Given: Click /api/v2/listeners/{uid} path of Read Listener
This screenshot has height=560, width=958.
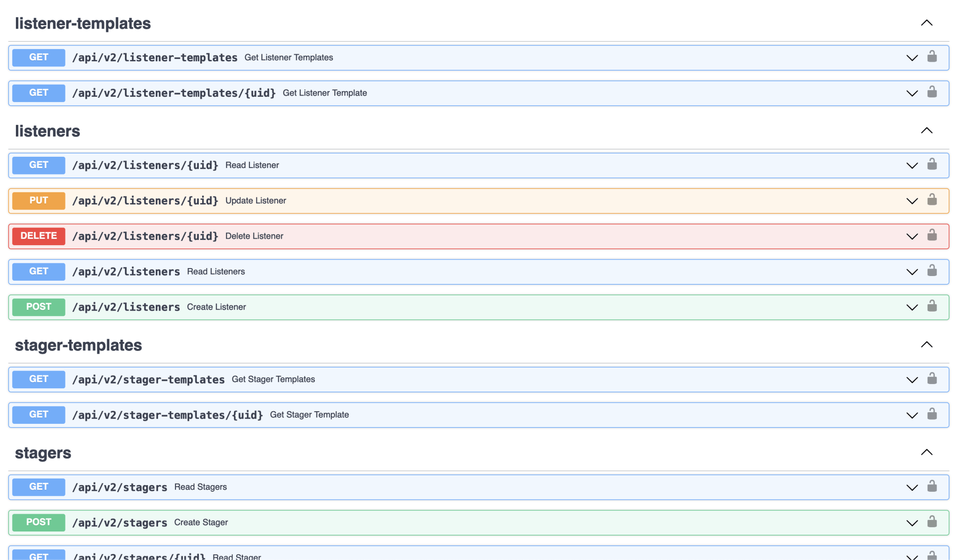Looking at the screenshot, I should tap(145, 165).
